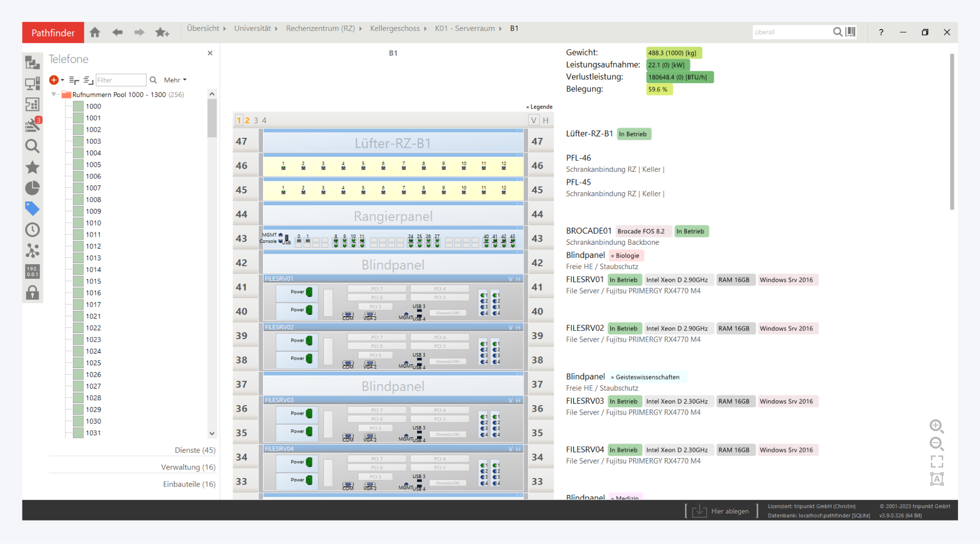Open the lock icon in sidebar
Screen dimensions: 980x544
coord(32,292)
